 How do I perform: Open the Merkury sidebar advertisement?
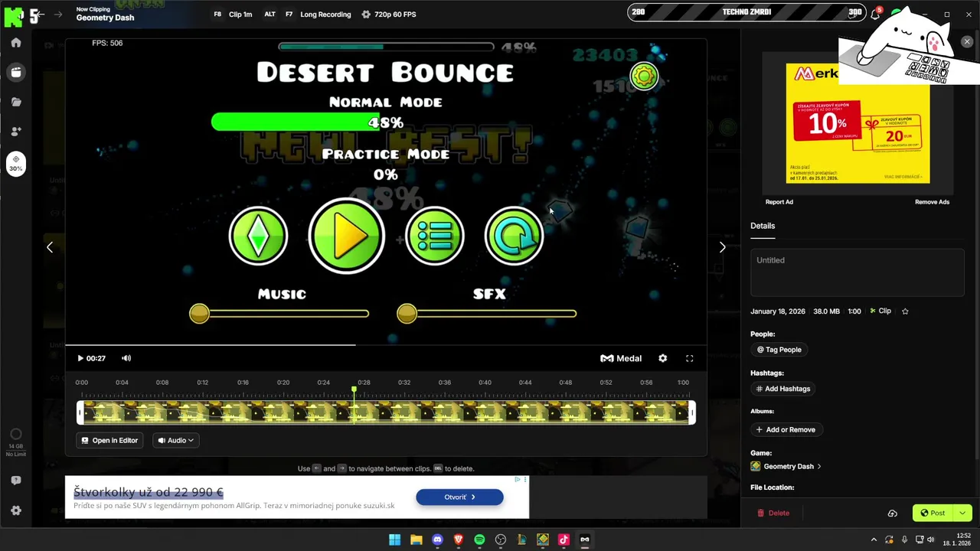(x=857, y=123)
